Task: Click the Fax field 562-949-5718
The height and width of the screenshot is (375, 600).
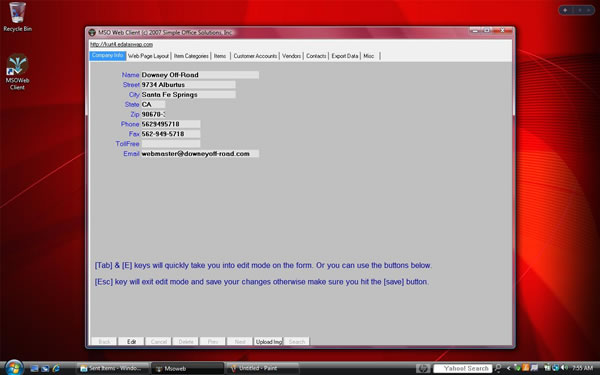Action: 170,134
